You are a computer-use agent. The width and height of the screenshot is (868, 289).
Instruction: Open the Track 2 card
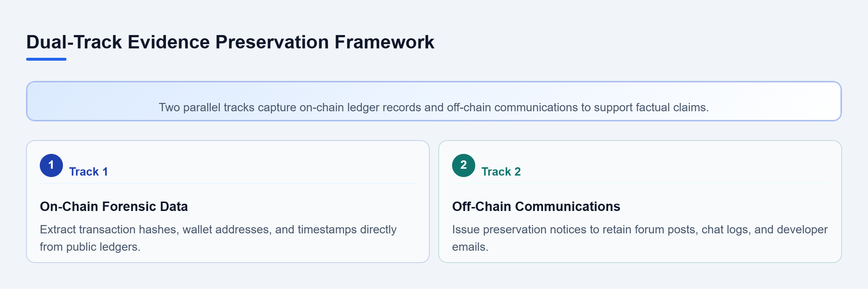640,202
